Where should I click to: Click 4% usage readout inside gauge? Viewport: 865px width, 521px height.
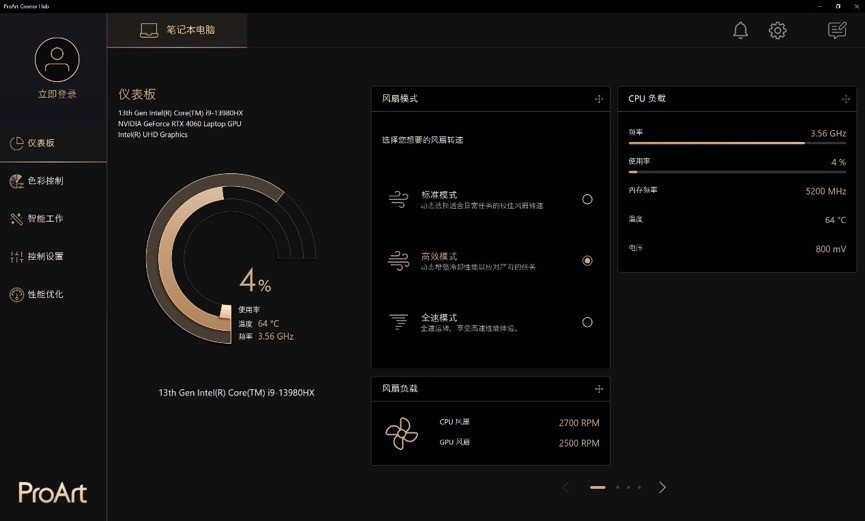tap(255, 281)
